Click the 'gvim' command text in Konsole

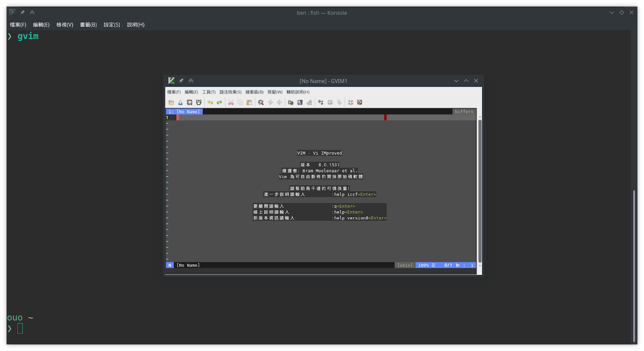28,36
